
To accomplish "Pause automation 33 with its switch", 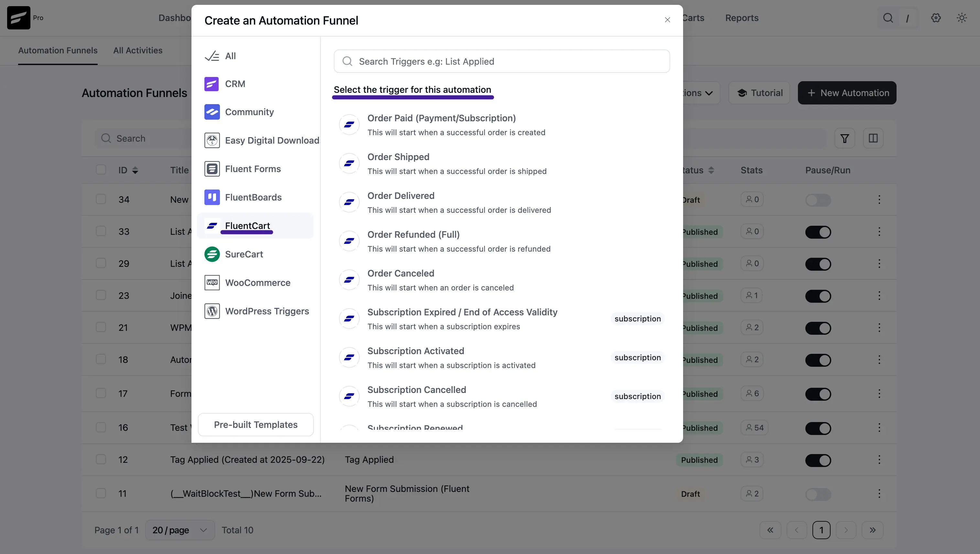I will click(818, 232).
